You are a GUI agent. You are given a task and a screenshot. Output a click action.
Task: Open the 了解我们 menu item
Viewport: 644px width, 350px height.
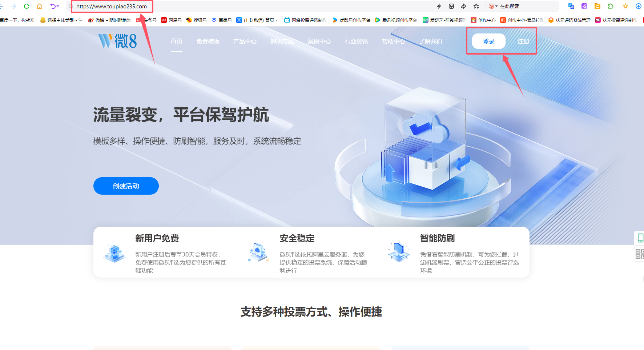tap(430, 41)
